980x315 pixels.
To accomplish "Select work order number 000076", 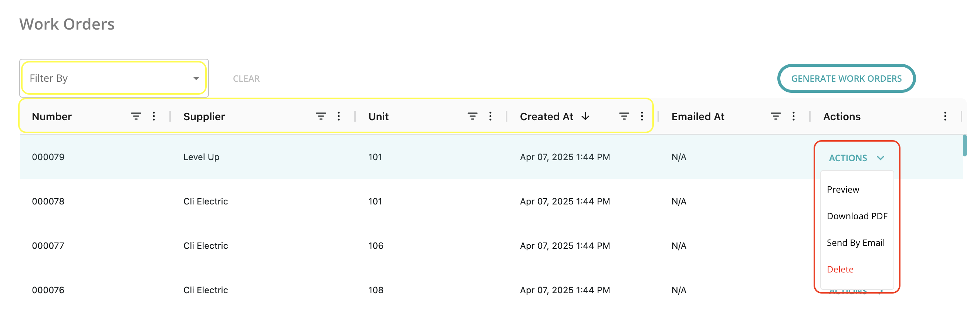I will coord(48,290).
